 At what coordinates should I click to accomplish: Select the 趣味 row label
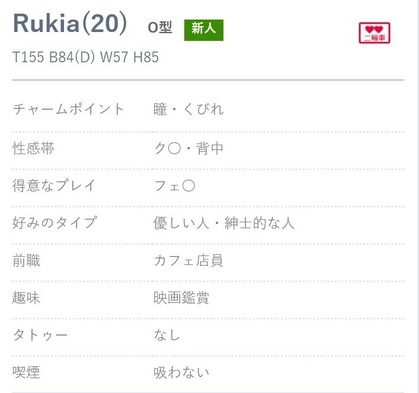(26, 298)
